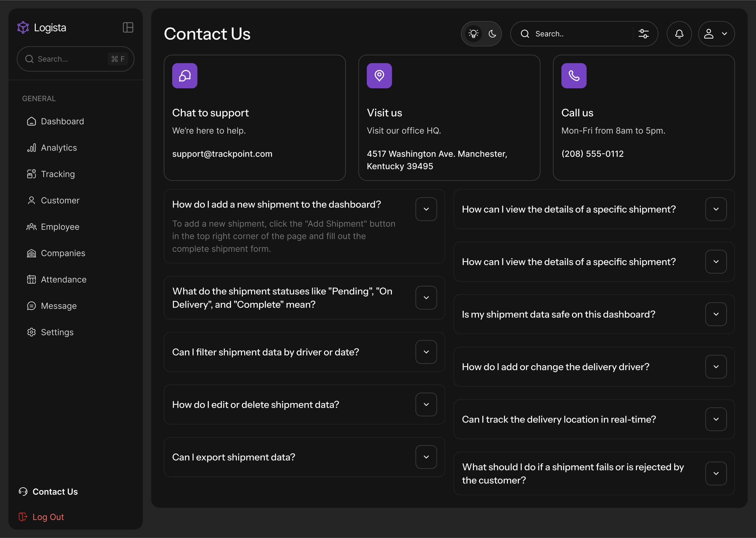Click the Chat to support heading

tap(210, 113)
